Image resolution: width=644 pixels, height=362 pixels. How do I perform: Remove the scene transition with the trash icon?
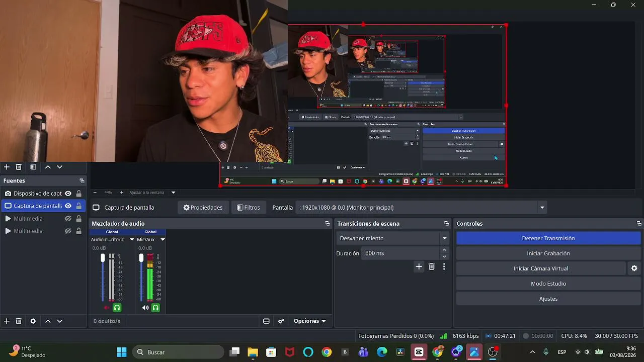432,266
